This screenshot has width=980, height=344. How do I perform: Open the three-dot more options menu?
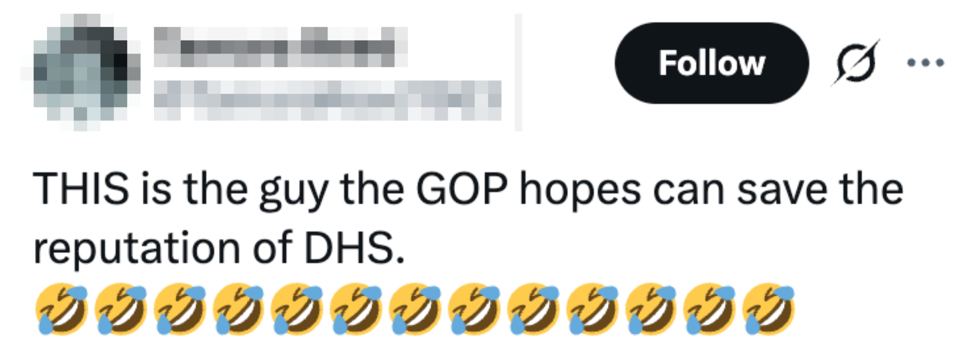click(925, 62)
